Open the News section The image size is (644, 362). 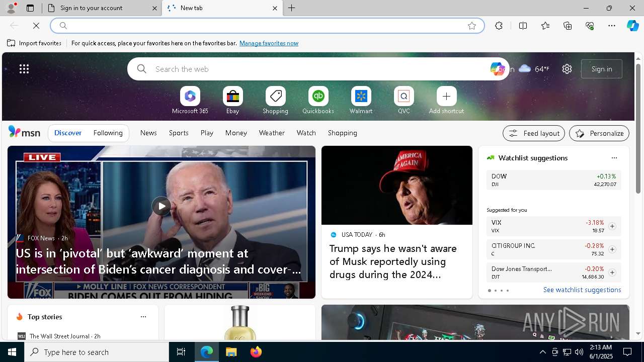148,133
